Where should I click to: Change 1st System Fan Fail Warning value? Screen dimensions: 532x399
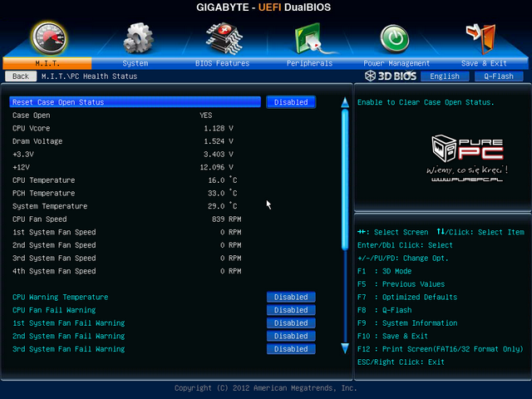291,323
